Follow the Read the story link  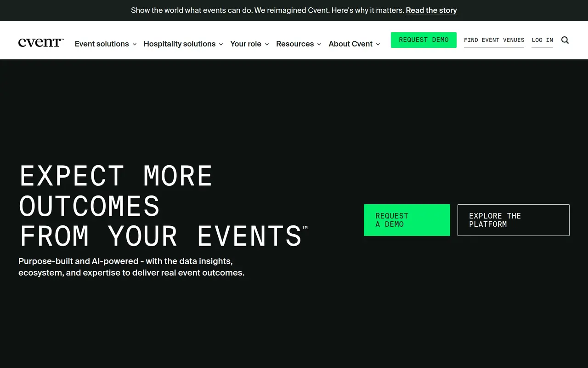[431, 10]
